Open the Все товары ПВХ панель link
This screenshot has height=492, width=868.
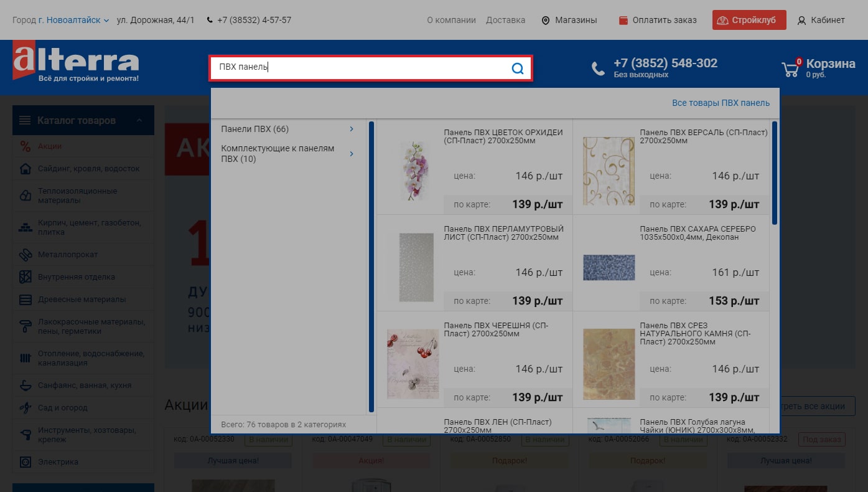click(x=721, y=103)
